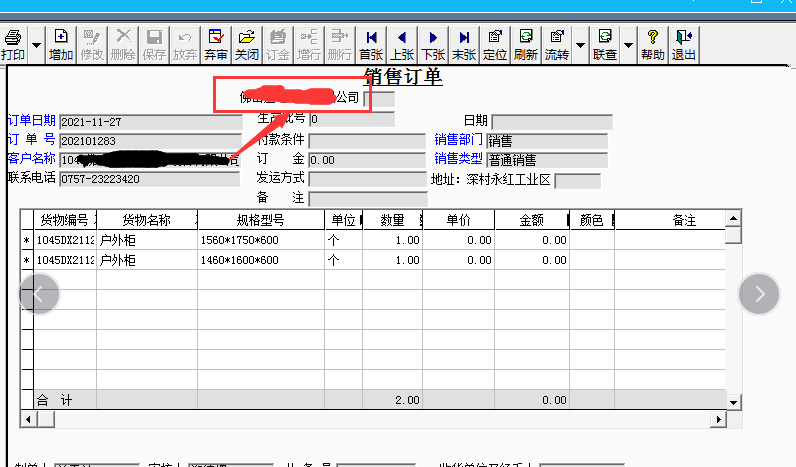Select 户外柜 in the 1460*1600*600 row
The width and height of the screenshot is (796, 467).
tap(147, 260)
